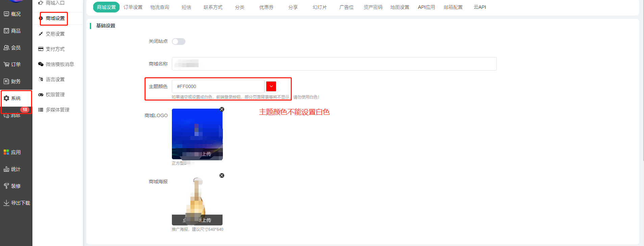The image size is (644, 246).
Task: Click the 商城名称 input field
Action: point(334,64)
